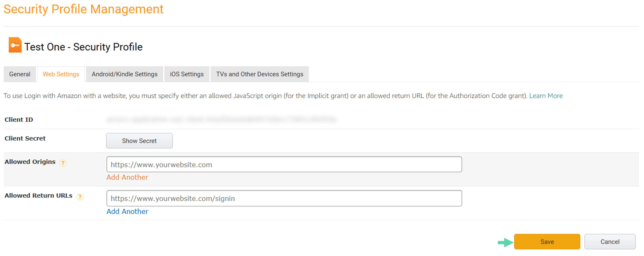Open TVs and Other Devices Settings tab
Image resolution: width=644 pixels, height=256 pixels.
tap(260, 74)
